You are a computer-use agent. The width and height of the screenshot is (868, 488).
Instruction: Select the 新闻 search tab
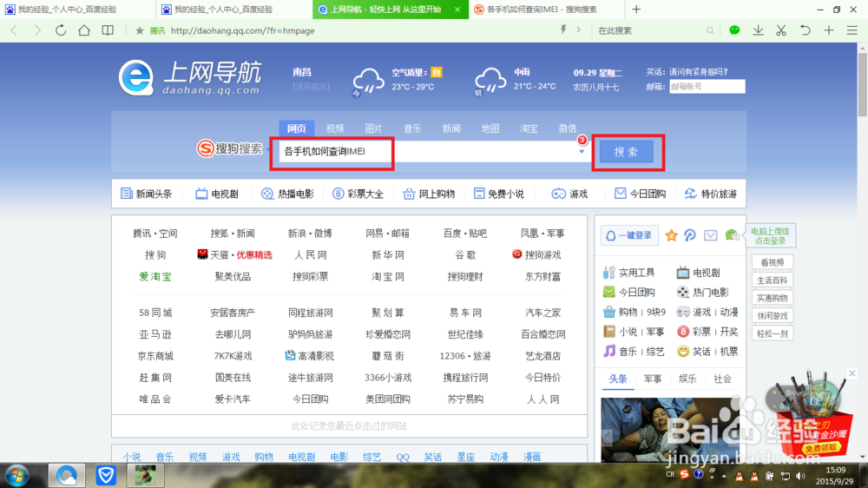(x=451, y=129)
